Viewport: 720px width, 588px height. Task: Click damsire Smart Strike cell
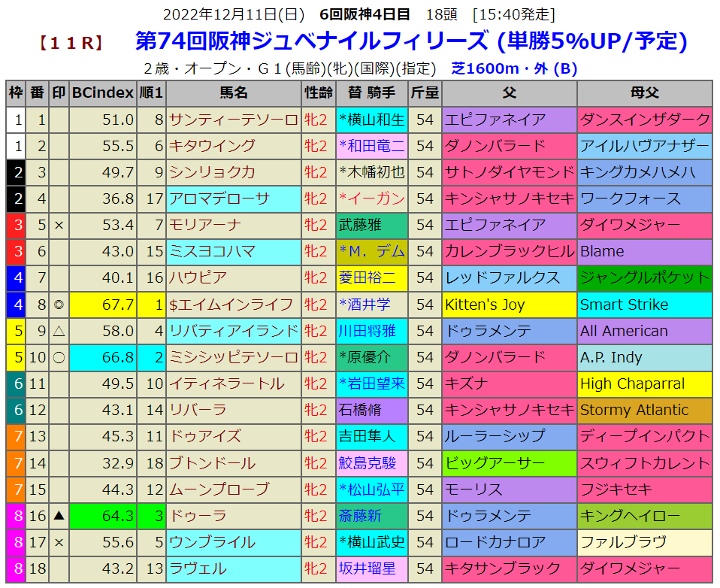coord(645,305)
